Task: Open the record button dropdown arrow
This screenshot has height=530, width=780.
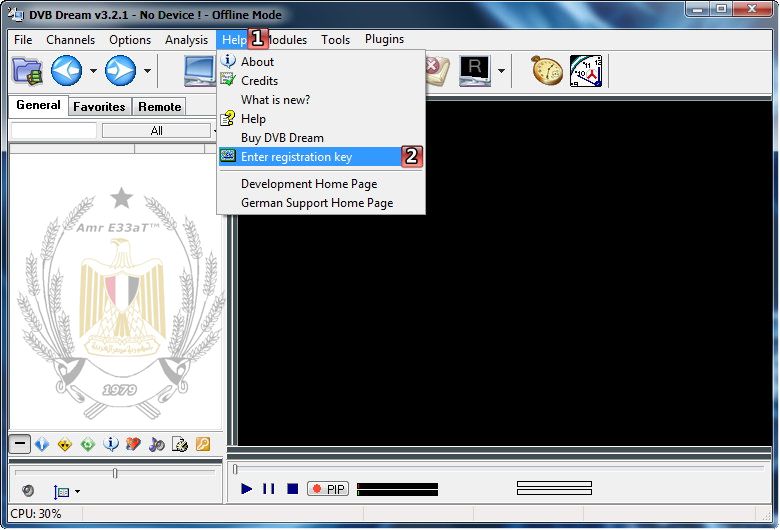Action: (x=501, y=71)
